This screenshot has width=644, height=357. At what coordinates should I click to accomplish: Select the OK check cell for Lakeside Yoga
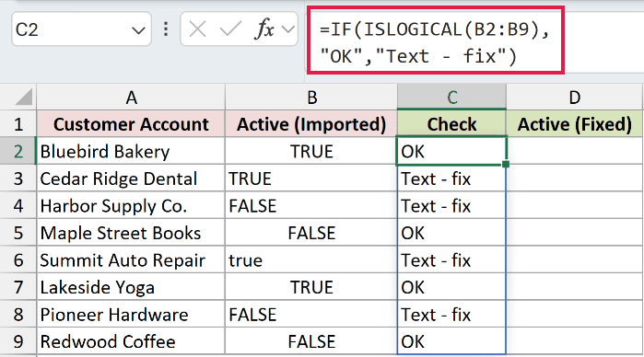click(x=451, y=287)
